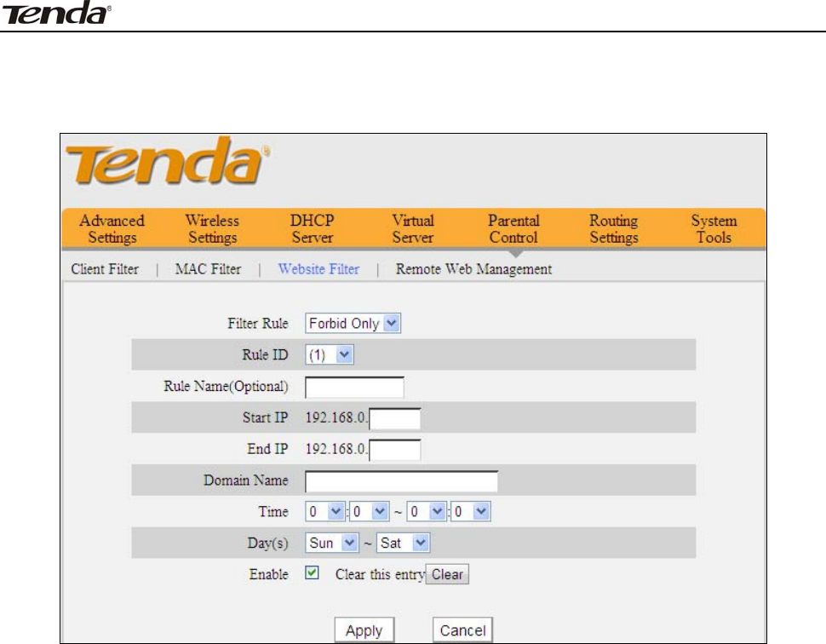
Task: Open the Time start hour dropdown
Action: tap(325, 511)
